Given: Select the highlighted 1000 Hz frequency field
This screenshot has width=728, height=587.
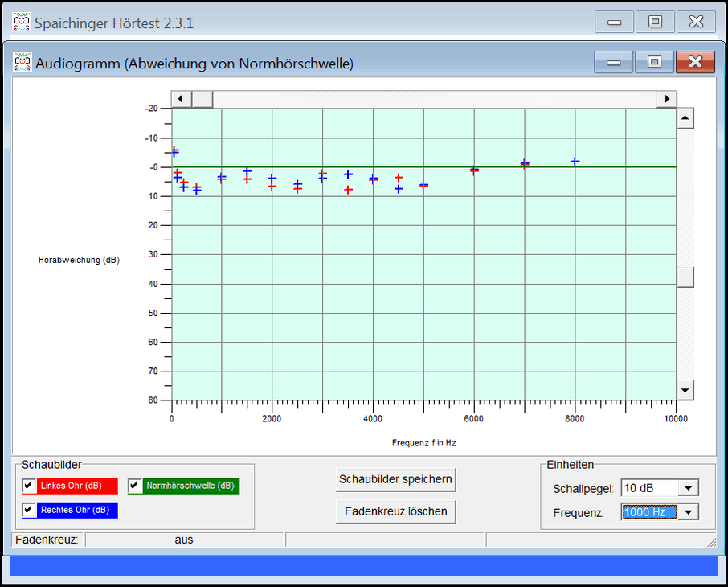Looking at the screenshot, I should [x=649, y=512].
